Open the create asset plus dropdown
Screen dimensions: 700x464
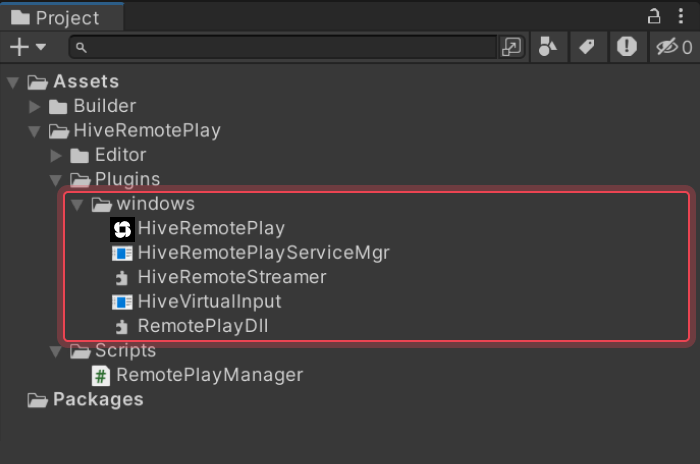click(27, 47)
